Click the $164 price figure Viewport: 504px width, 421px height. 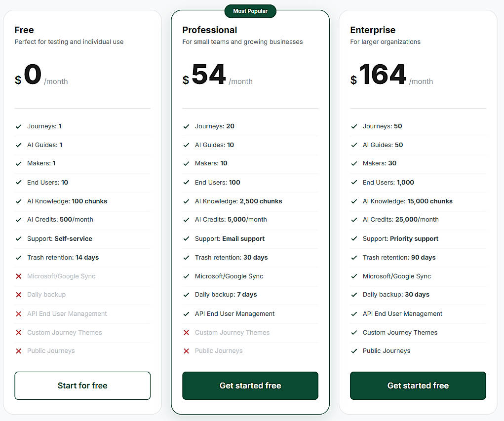(x=378, y=75)
